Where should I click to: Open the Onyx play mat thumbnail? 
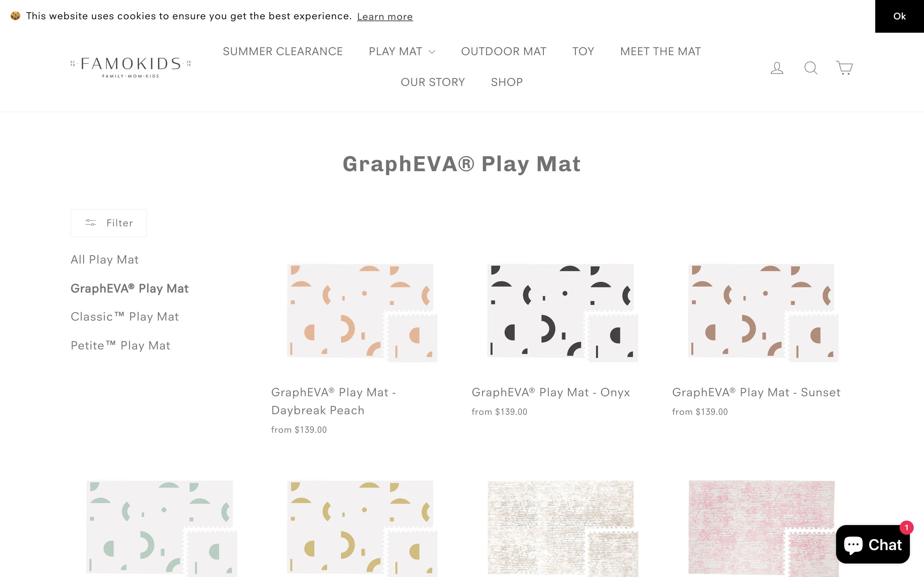coord(562,313)
